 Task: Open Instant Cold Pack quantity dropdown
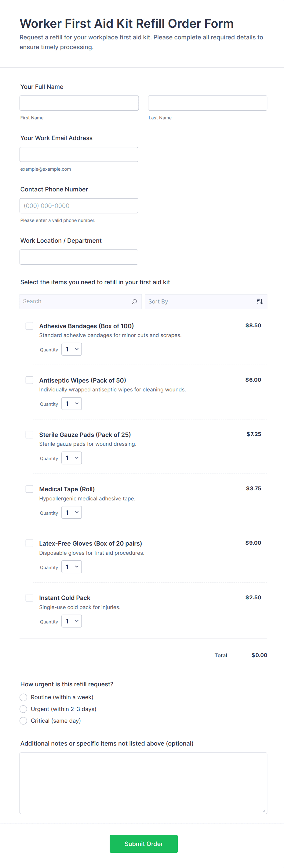coord(72,621)
